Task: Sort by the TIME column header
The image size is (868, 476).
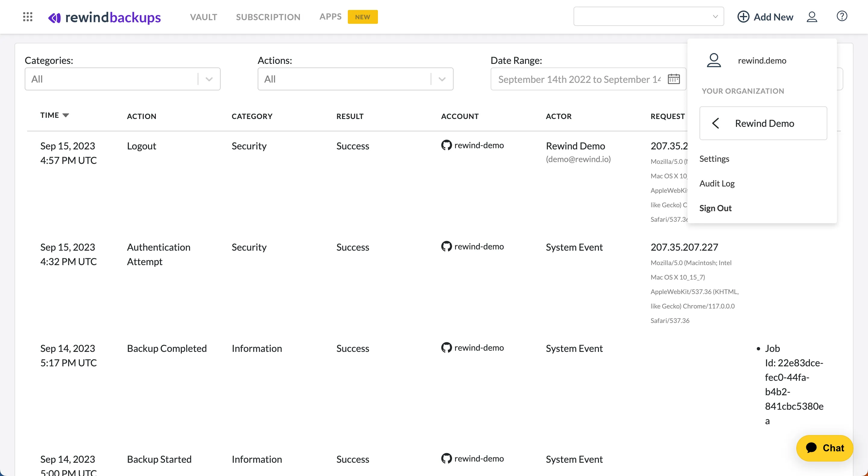Action: tap(55, 115)
